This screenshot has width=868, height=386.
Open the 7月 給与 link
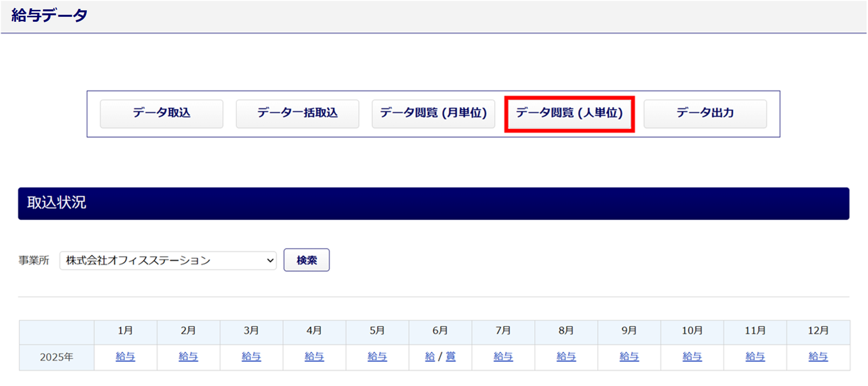tap(503, 356)
